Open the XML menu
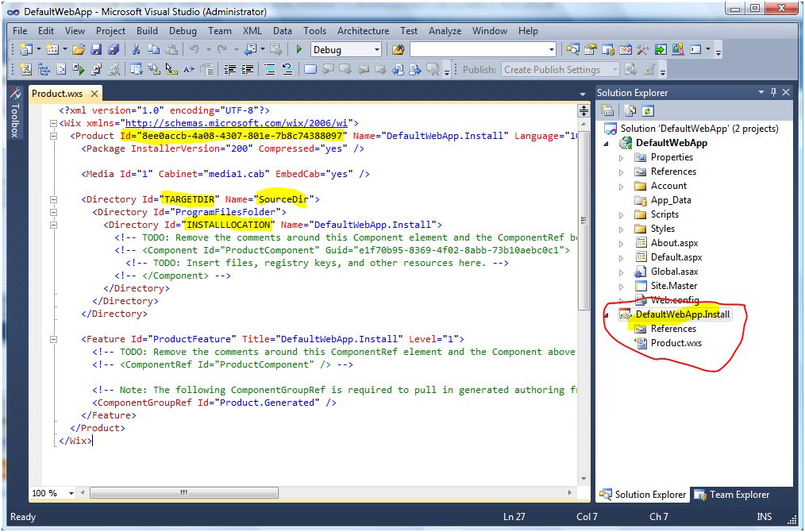Image resolution: width=805 pixels, height=532 pixels. (252, 31)
